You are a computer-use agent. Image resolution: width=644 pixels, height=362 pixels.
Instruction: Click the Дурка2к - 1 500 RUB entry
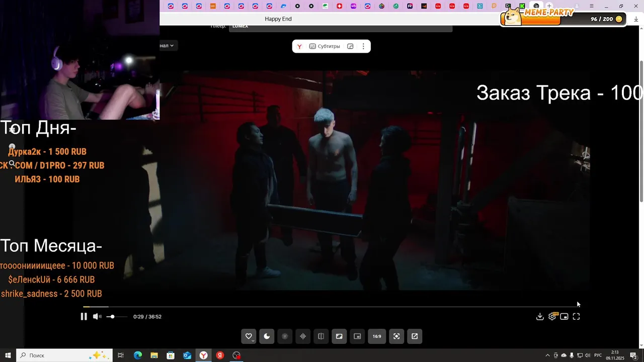(47, 151)
